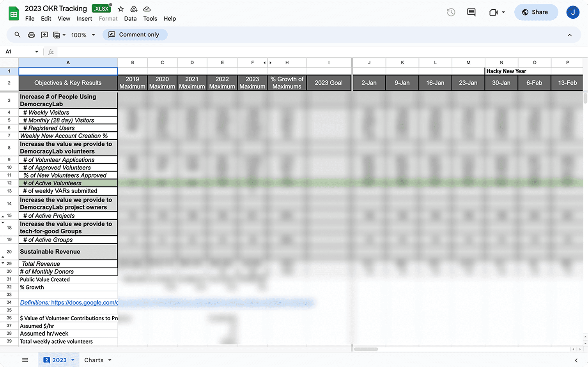Open the search menus magnifier icon
Image resolution: width=588 pixels, height=367 pixels.
[x=18, y=35]
